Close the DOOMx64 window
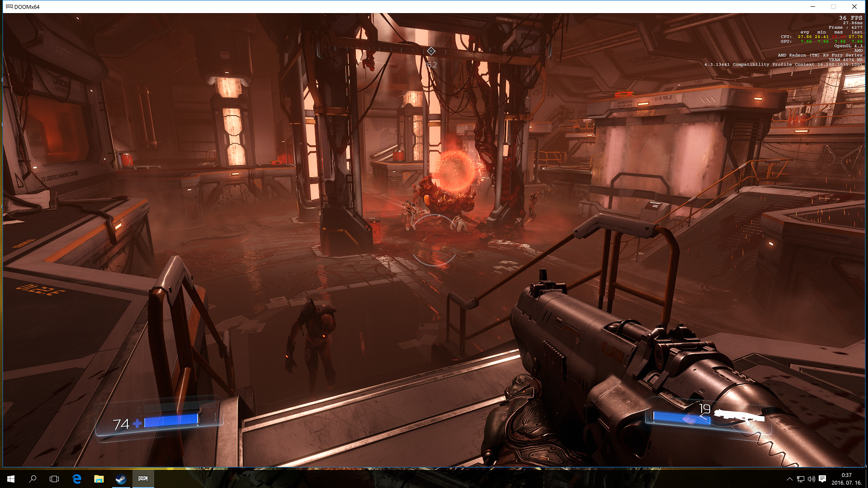The height and width of the screenshot is (488, 868). (x=854, y=7)
